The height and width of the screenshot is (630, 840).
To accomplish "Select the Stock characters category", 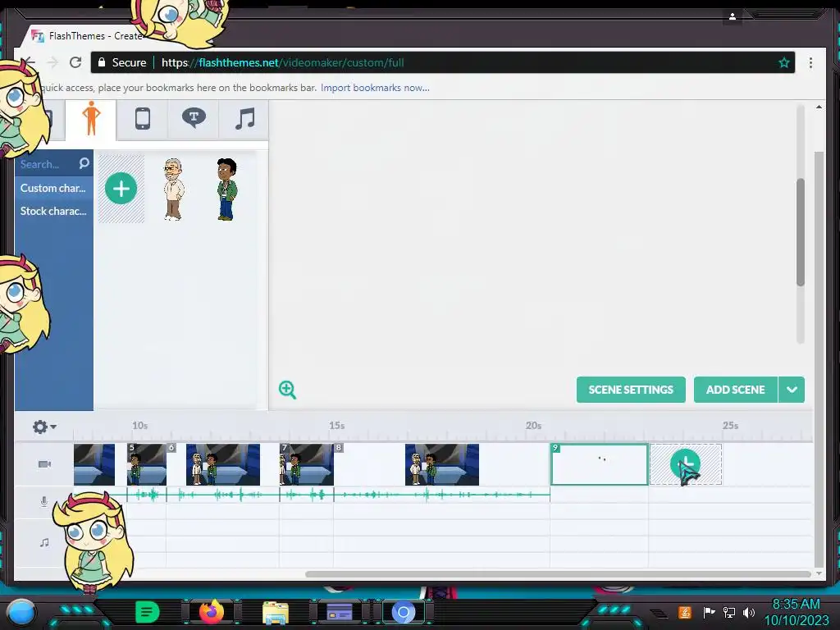I will point(53,211).
